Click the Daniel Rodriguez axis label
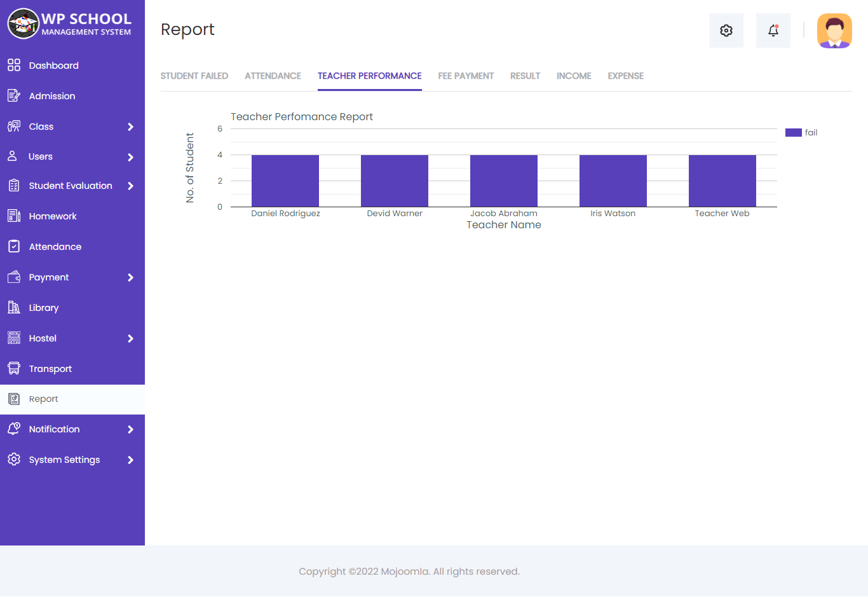 [285, 214]
